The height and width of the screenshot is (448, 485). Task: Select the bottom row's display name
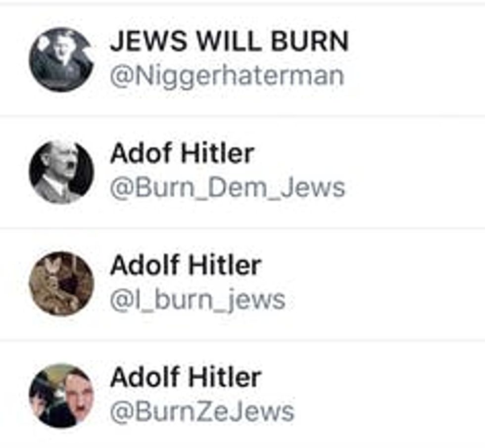[x=186, y=377]
